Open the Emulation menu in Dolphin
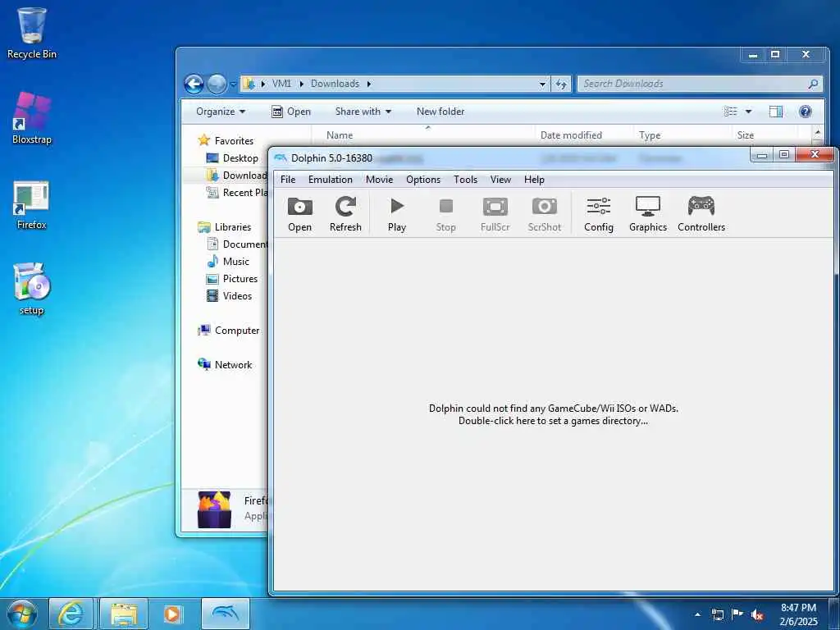Viewport: 840px width, 630px height. pyautogui.click(x=330, y=180)
